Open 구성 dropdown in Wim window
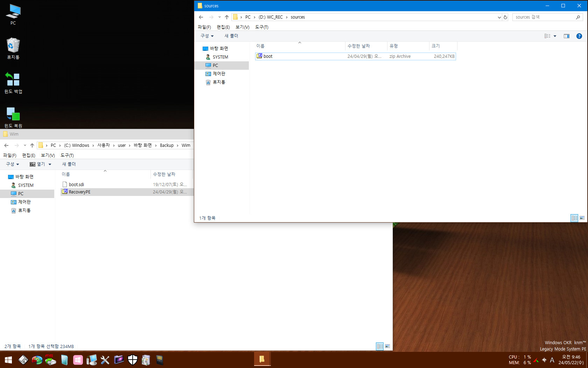 point(12,164)
